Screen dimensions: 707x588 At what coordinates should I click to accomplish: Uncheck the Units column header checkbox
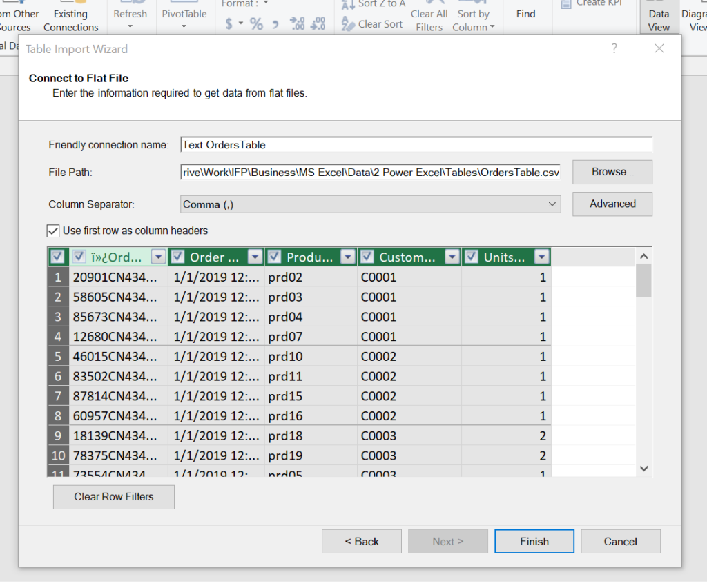pyautogui.click(x=472, y=257)
